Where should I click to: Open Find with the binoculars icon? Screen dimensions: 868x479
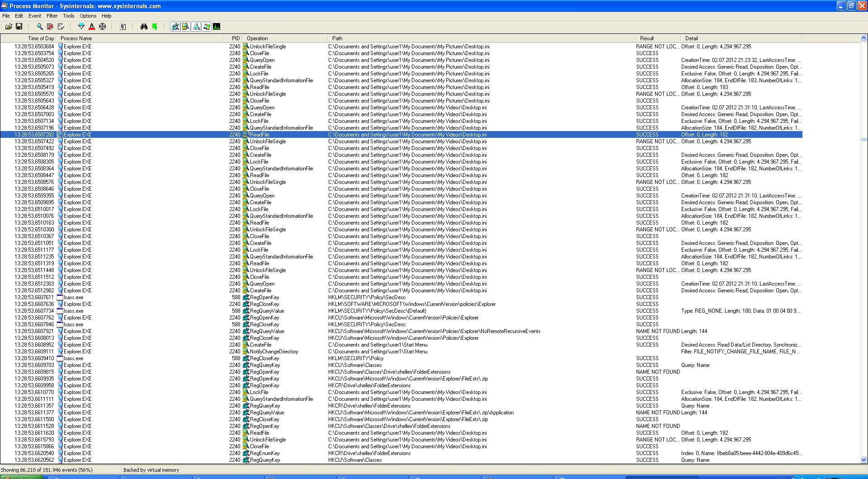(144, 27)
